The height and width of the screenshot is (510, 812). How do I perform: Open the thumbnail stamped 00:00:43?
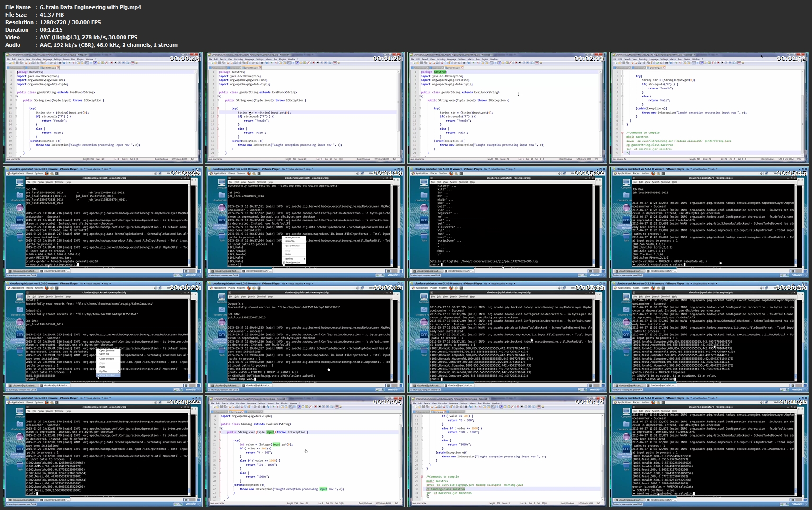[x=103, y=107]
